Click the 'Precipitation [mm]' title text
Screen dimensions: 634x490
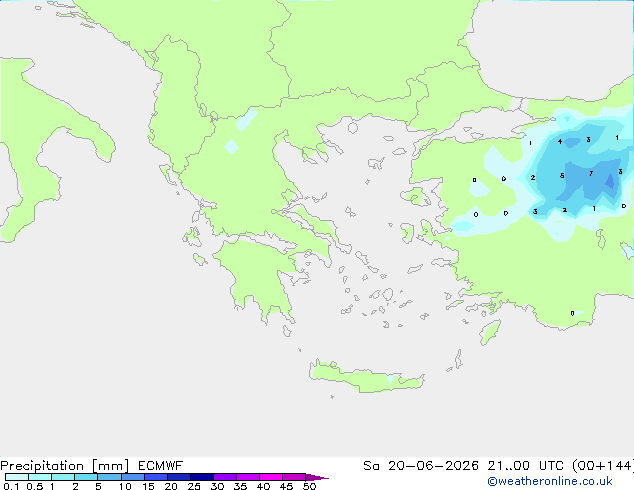coord(65,466)
